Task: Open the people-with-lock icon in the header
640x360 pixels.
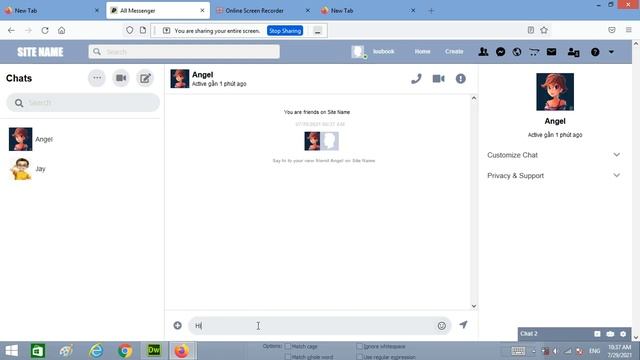Action: (573, 52)
